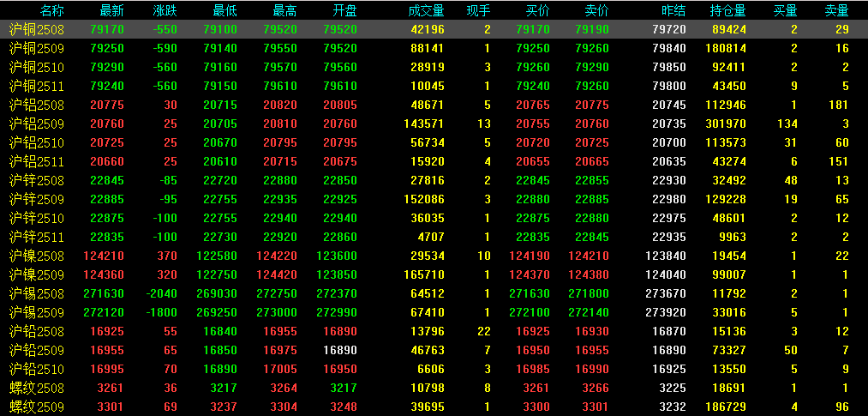The height and width of the screenshot is (416, 868).
Task: Select the 沪铜2510 contract name
Action: (37, 68)
